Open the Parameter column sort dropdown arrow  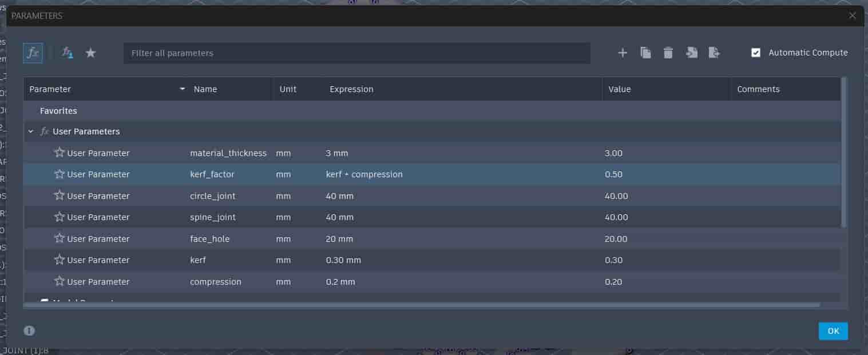[183, 89]
